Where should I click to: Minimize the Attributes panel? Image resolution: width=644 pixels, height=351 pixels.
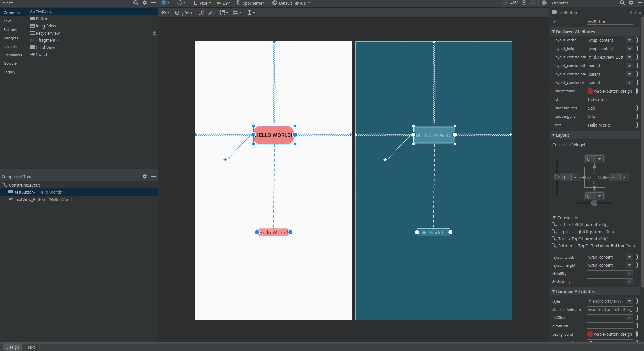(x=640, y=3)
